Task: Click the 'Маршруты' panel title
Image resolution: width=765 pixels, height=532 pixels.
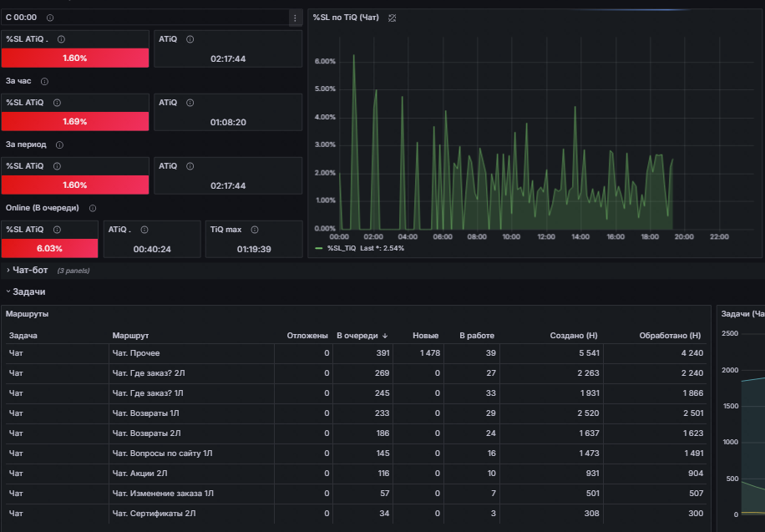Action: click(x=27, y=314)
